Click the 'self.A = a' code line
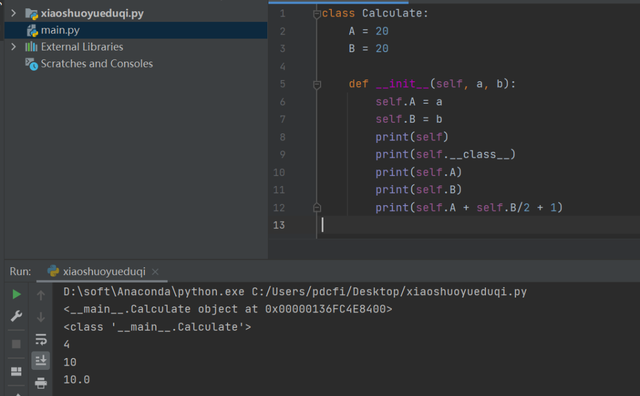This screenshot has height=396, width=640. pos(409,102)
